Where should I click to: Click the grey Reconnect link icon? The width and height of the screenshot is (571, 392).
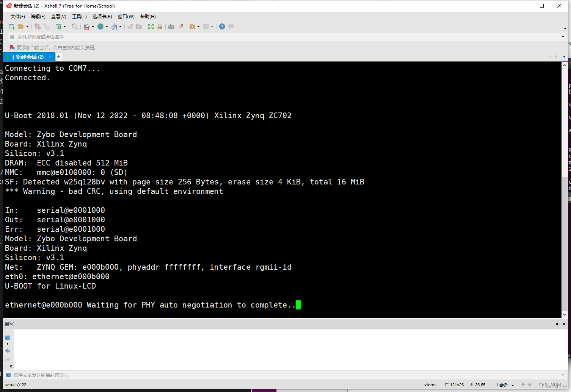click(46, 27)
